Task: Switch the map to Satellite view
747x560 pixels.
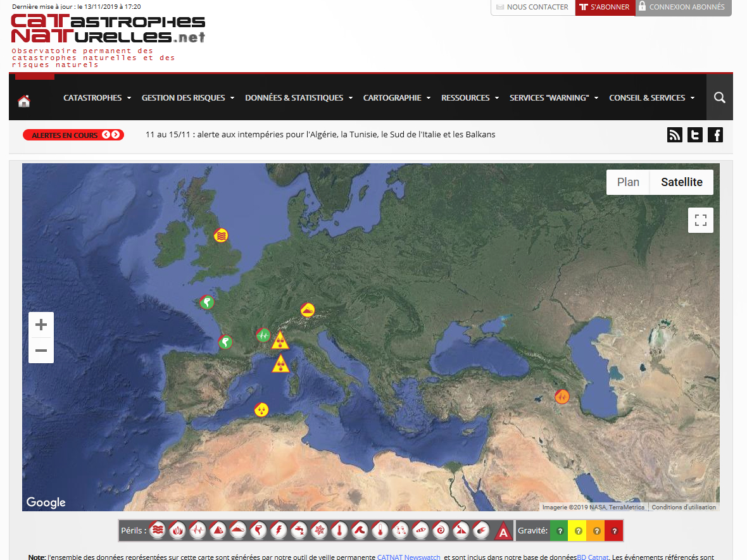Action: coord(682,182)
